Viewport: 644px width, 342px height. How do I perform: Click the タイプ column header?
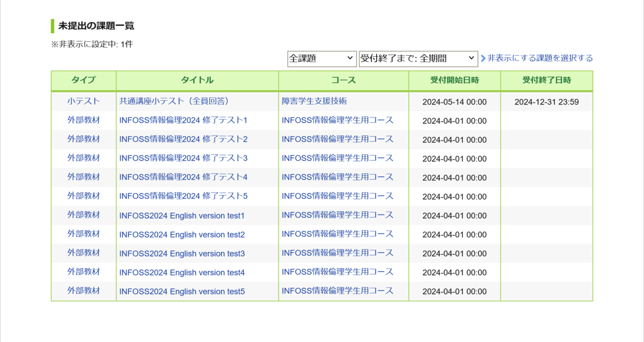84,80
